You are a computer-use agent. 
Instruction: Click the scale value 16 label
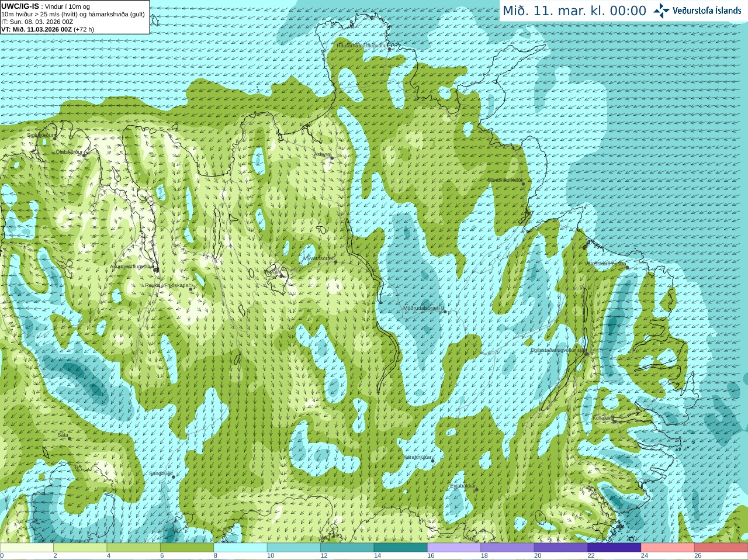click(431, 556)
